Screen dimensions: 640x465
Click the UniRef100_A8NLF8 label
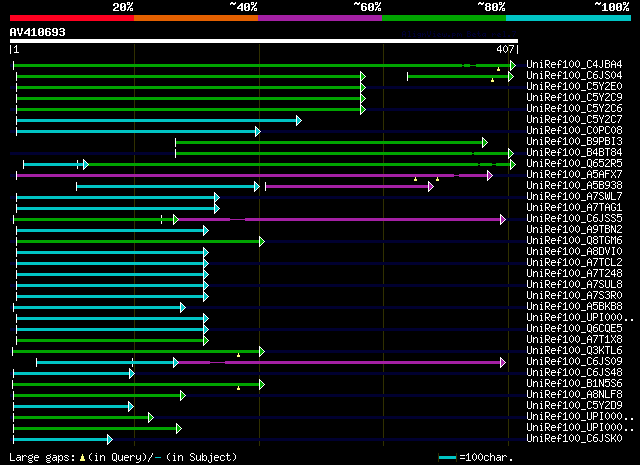pos(574,395)
